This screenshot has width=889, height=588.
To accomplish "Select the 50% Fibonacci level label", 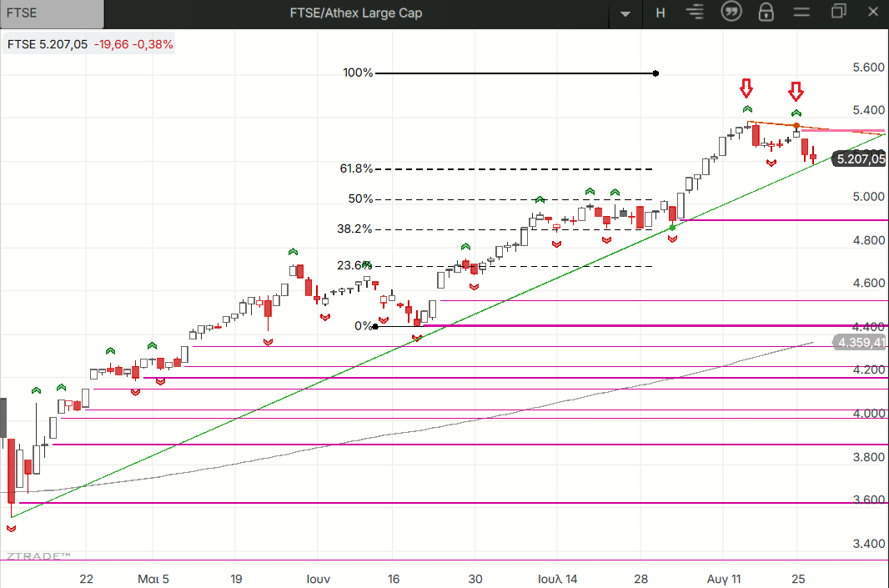I will pos(360,199).
